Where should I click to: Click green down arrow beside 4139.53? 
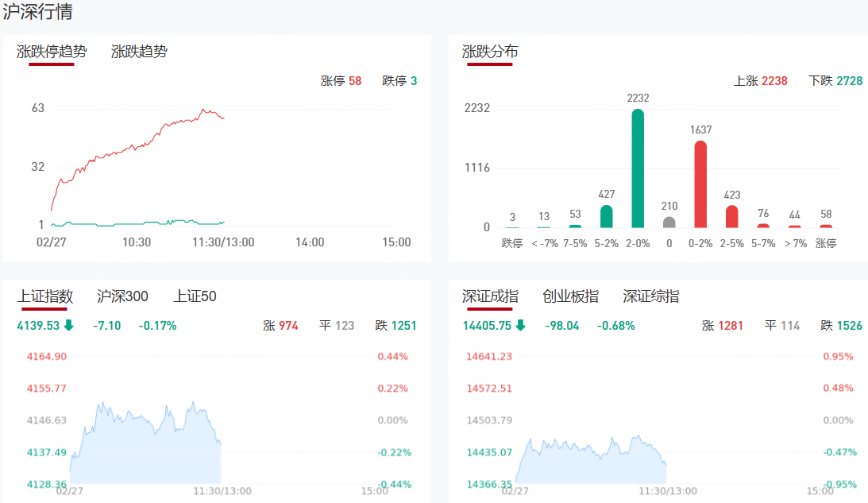69,325
